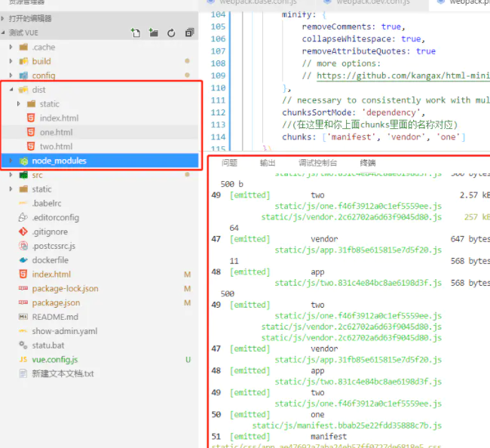Image resolution: width=490 pixels, height=448 pixels.
Task: Click the npm icon beside package-lock.json
Action: click(x=23, y=288)
